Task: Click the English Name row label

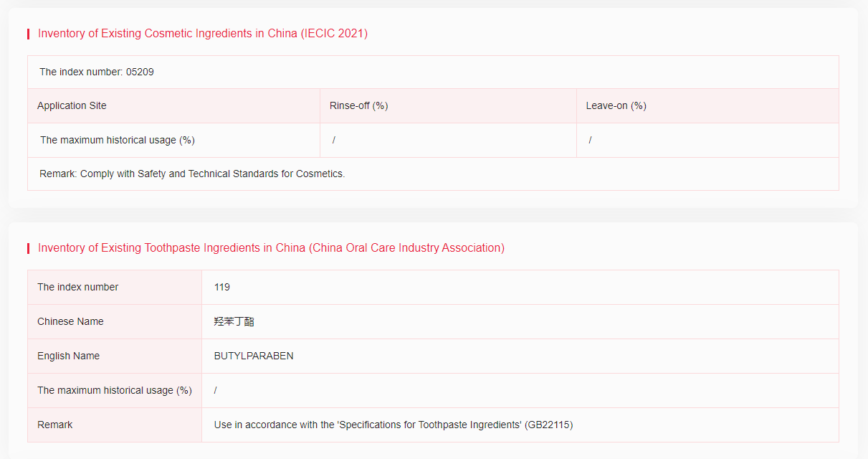Action: click(x=69, y=356)
